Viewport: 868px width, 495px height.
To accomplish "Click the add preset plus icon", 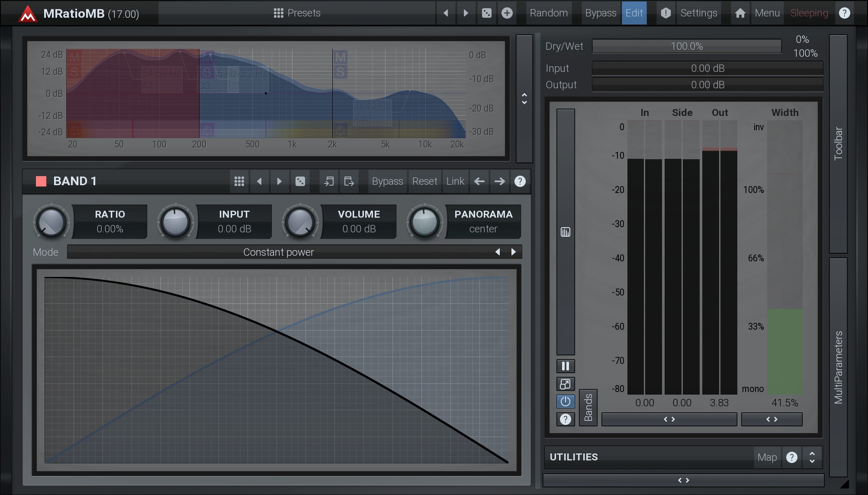I will [x=507, y=13].
